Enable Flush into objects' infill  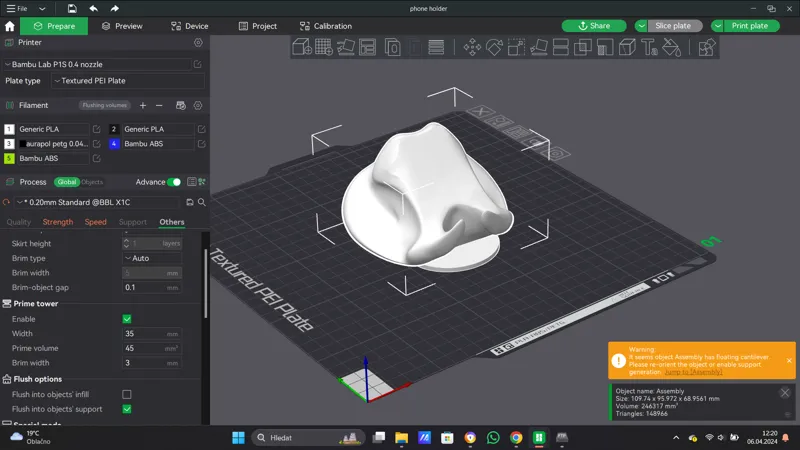[x=127, y=394]
